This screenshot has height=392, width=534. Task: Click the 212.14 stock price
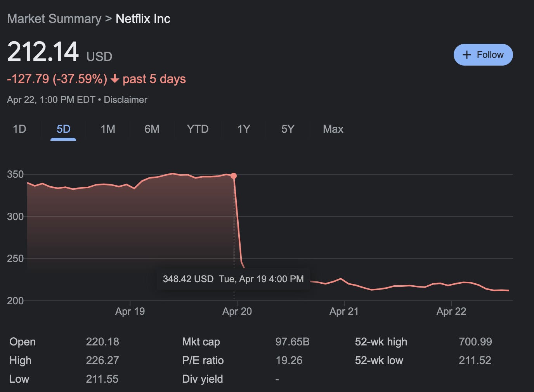coord(43,52)
